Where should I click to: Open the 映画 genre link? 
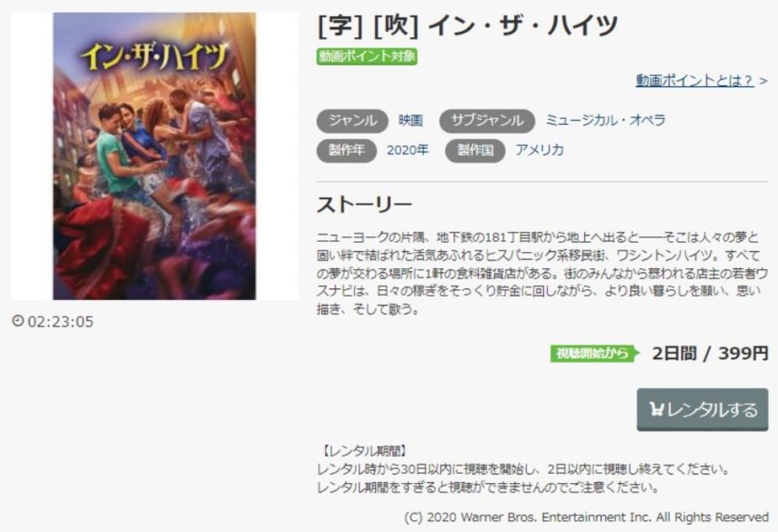[x=410, y=120]
